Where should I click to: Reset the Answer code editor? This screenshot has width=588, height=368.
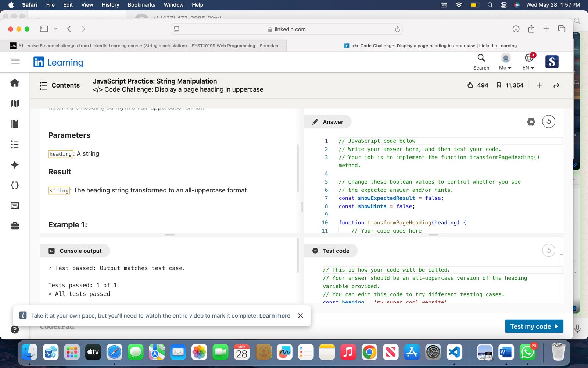click(548, 122)
